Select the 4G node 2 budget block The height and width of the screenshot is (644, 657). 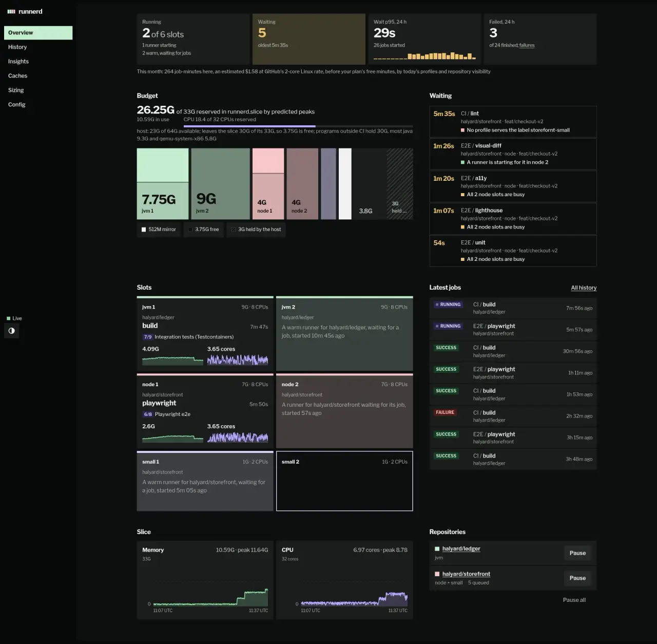pyautogui.click(x=302, y=184)
